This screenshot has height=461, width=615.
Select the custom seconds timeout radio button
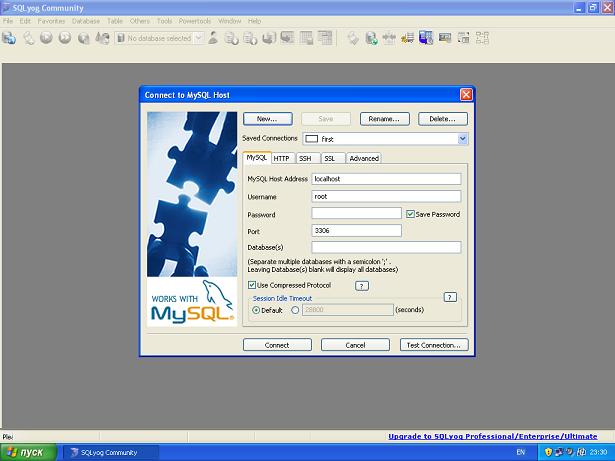click(295, 310)
